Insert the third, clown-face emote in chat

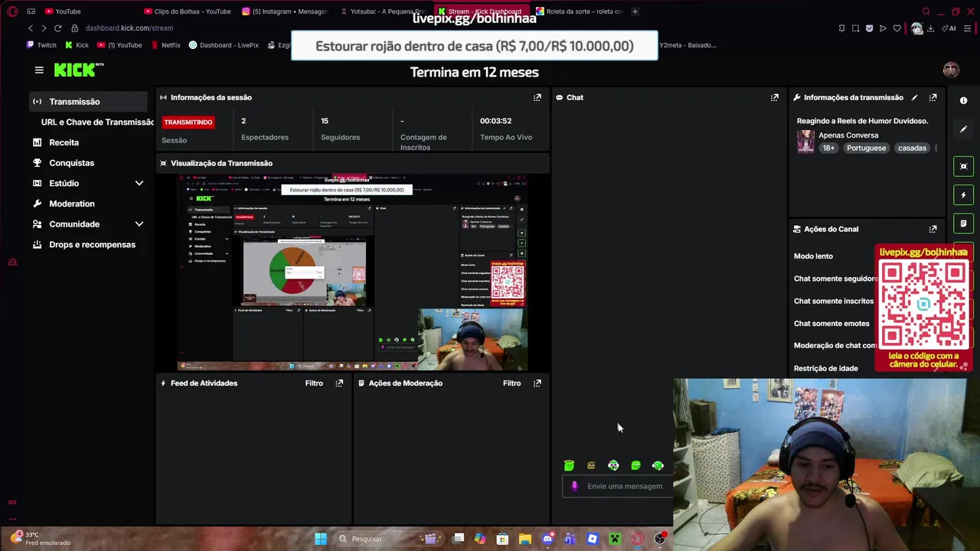613,465
